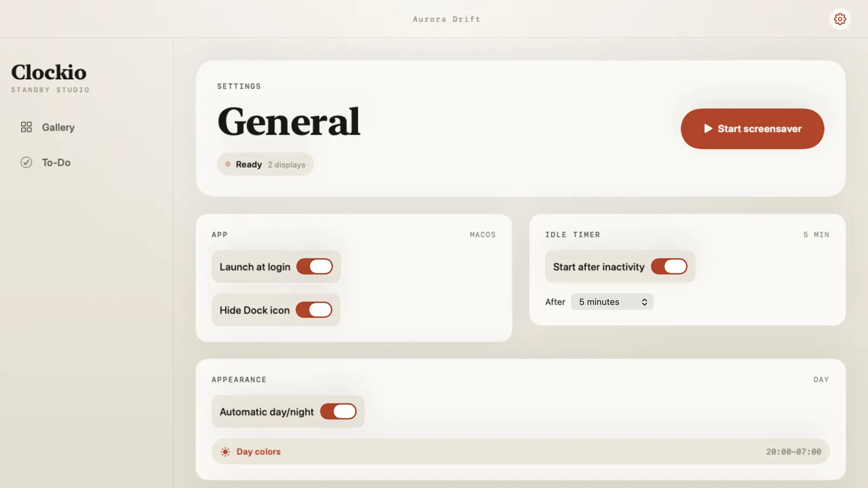Switch off Automatic day/night
Screen dimensions: 868x488
[x=339, y=412]
